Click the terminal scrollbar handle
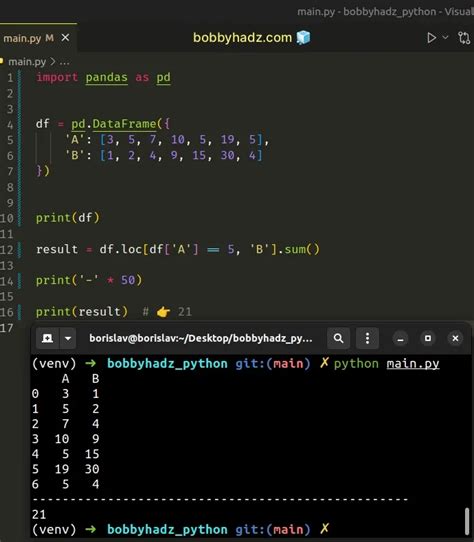The image size is (474, 542). point(467,521)
